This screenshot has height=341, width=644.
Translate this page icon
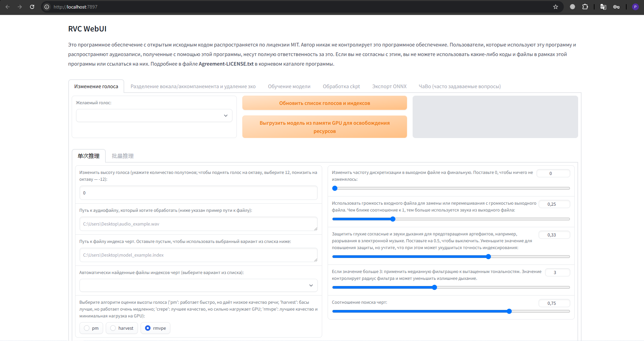603,7
